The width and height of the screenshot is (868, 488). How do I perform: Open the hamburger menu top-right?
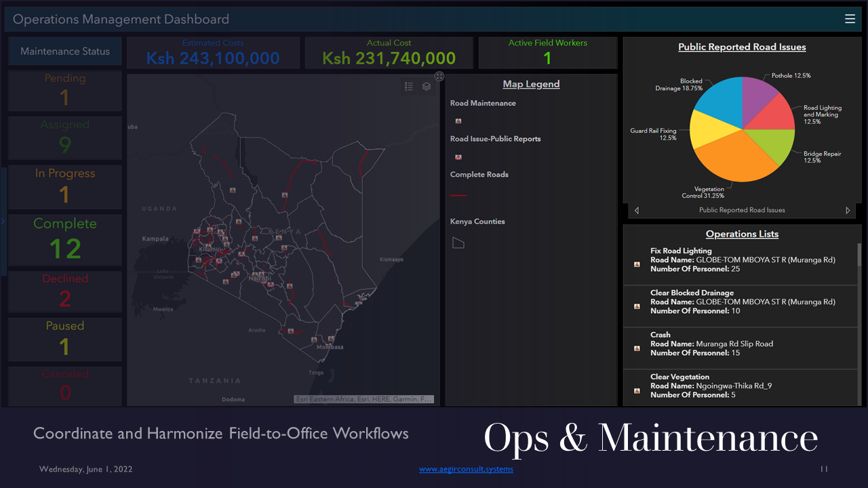pyautogui.click(x=850, y=19)
